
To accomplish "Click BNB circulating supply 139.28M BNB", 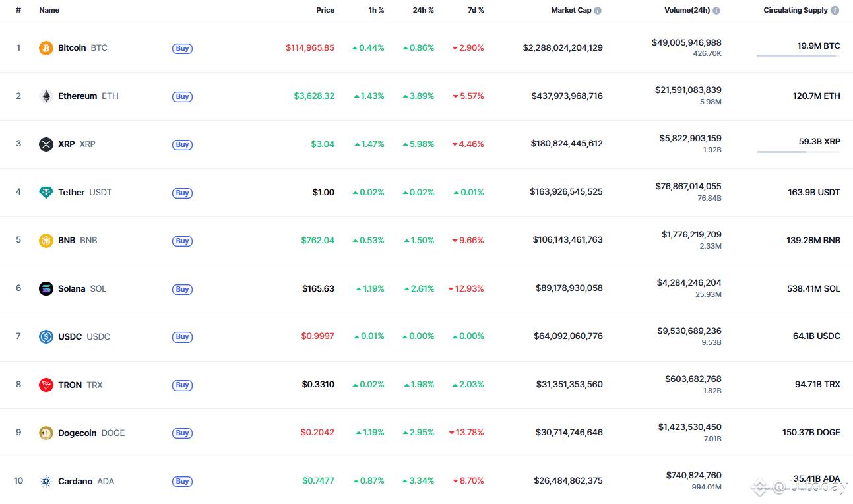I will [x=813, y=241].
